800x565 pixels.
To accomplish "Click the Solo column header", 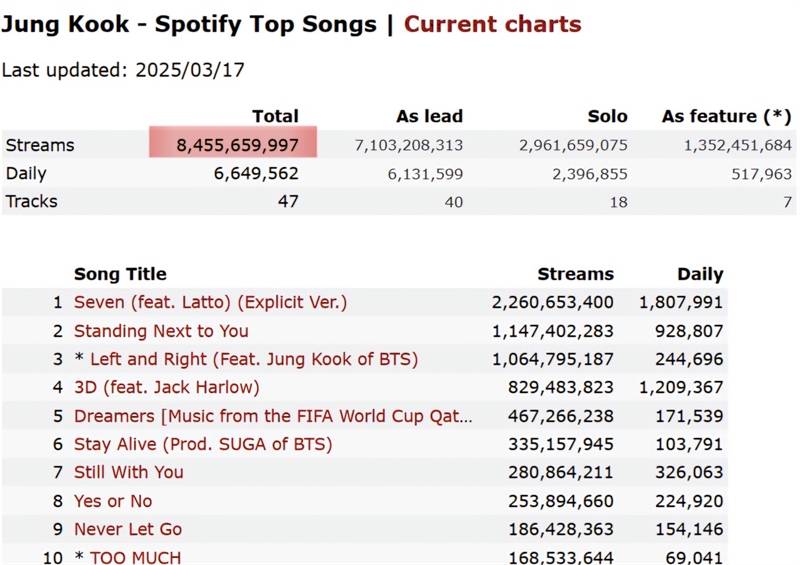I will [607, 116].
